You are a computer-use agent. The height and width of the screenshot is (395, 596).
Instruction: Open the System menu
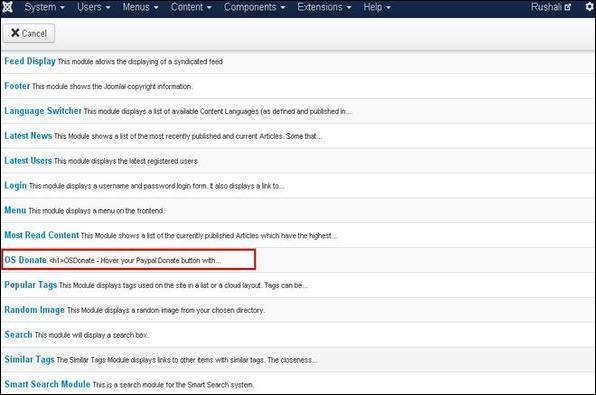44,7
